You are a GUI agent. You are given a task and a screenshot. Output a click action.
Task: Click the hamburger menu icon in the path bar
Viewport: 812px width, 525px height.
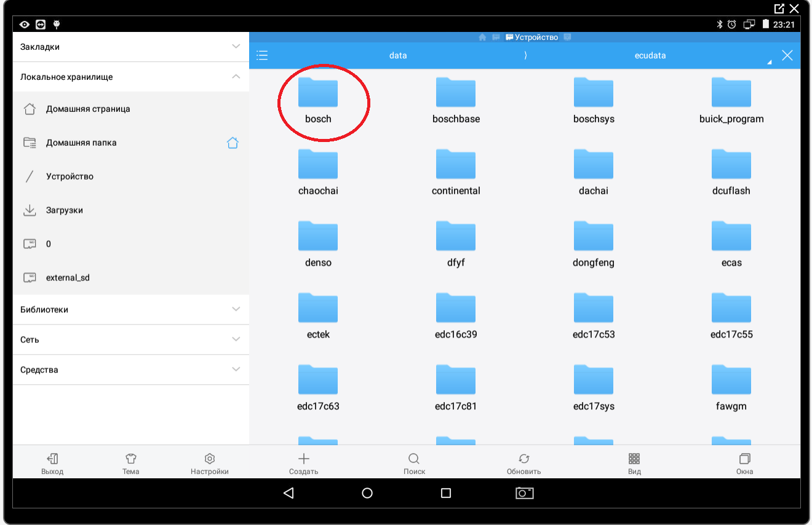pos(262,55)
